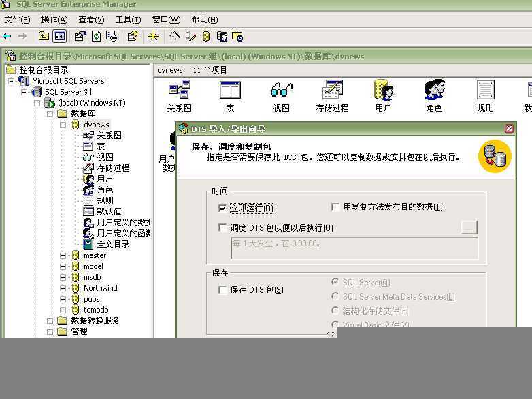Check 用复制方法发布目的数据 checkbox
Screen dimensions: 532x399
[x=335, y=207]
